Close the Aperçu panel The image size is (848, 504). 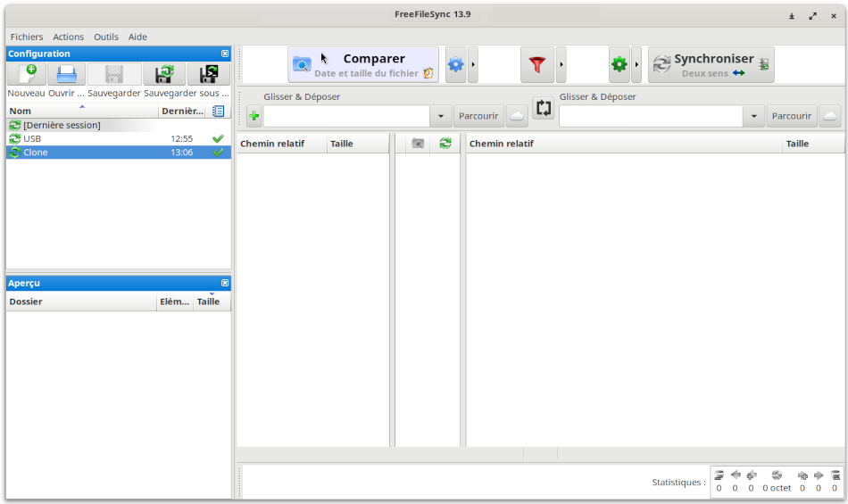click(225, 283)
